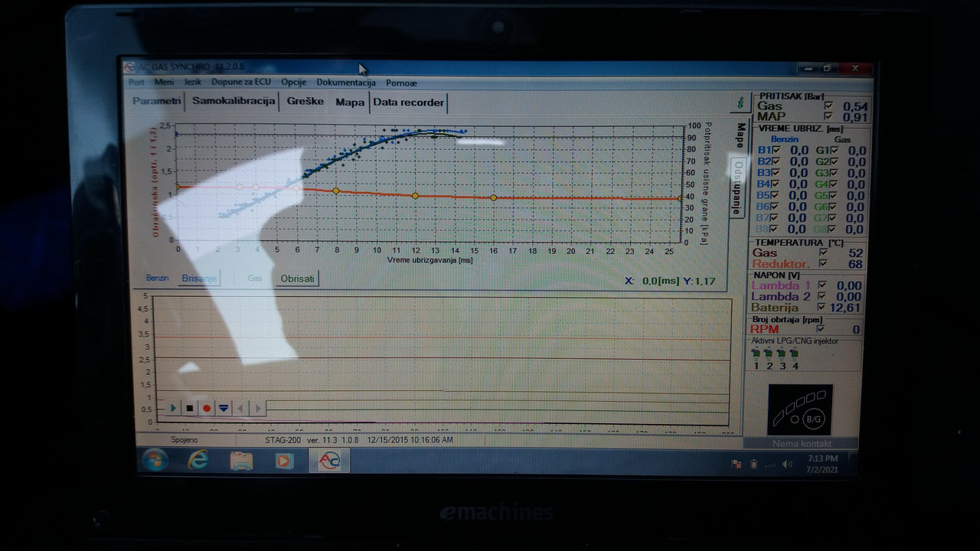980x551 pixels.
Task: Uncheck the Lambda 1 voltage checkbox
Action: point(823,285)
